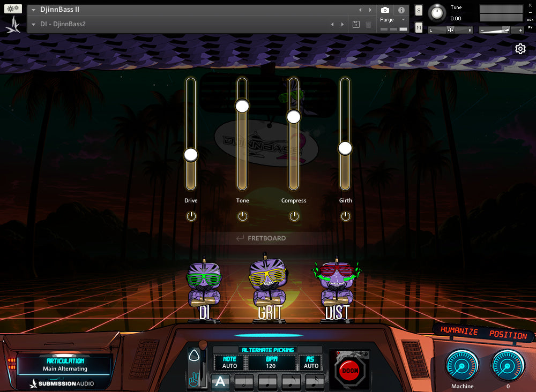Select the DIST pedal character

[x=337, y=284]
